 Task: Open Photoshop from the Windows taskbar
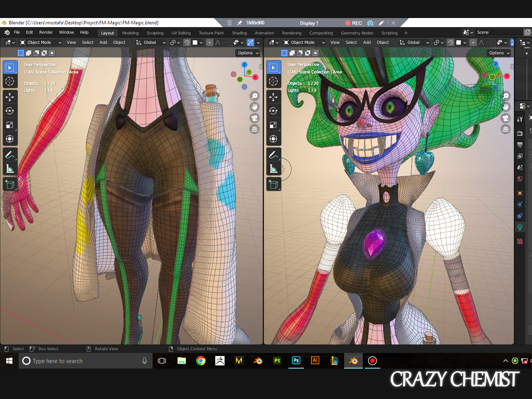(296, 361)
